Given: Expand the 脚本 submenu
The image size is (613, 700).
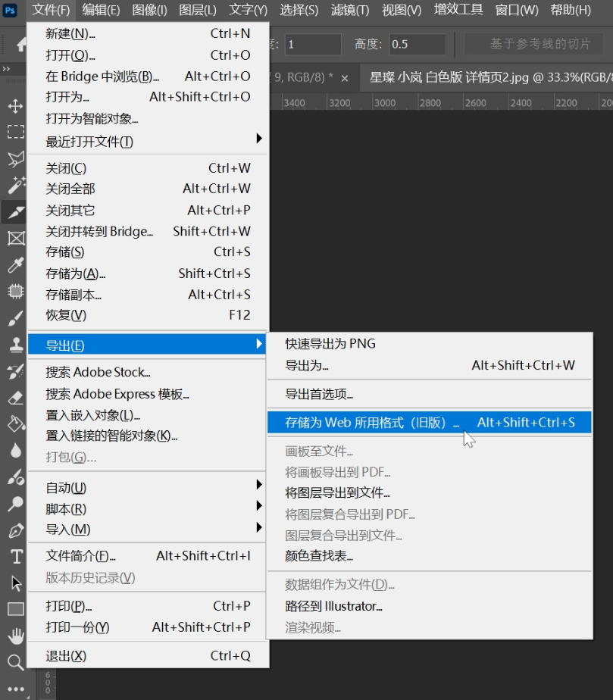Looking at the screenshot, I should click(148, 508).
